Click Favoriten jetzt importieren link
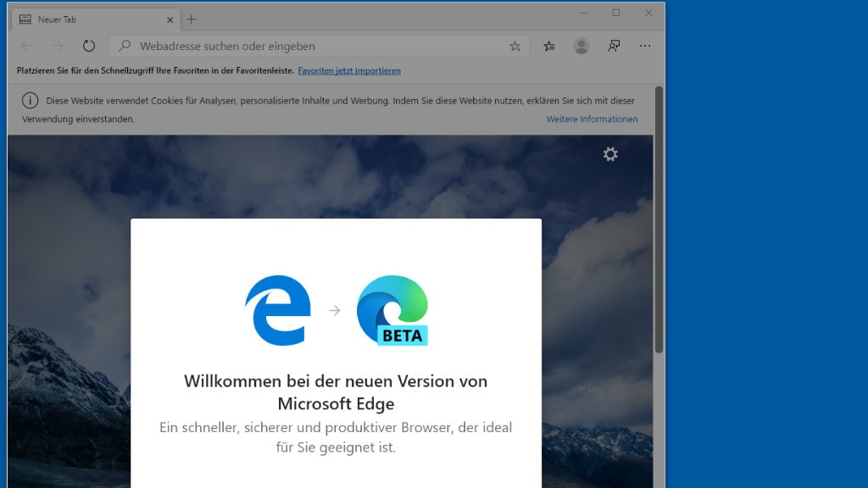The height and width of the screenshot is (488, 868). pos(349,71)
